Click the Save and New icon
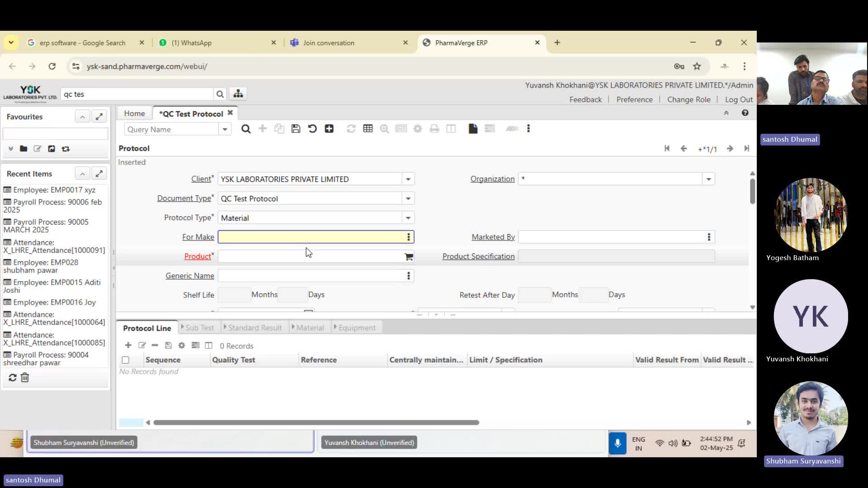 click(x=329, y=129)
